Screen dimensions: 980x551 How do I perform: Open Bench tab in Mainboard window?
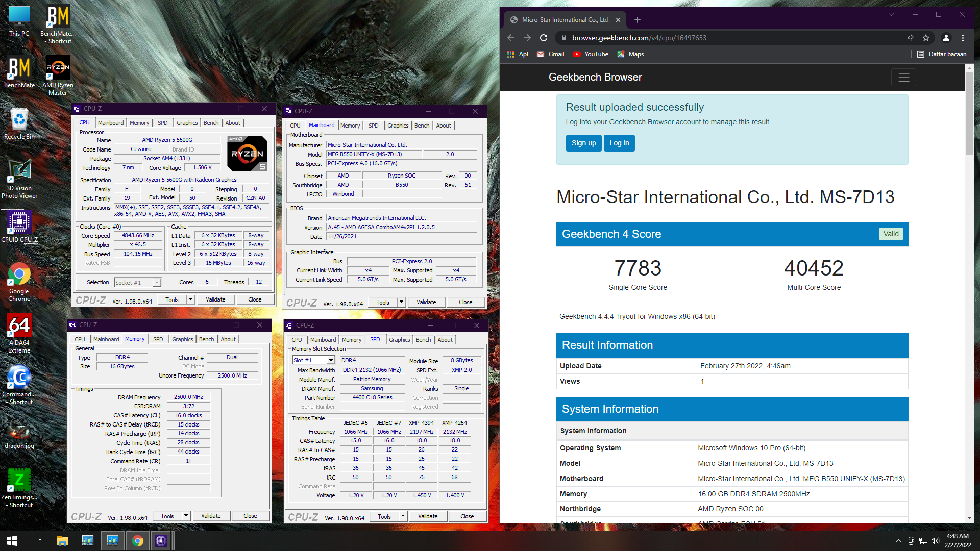422,126
